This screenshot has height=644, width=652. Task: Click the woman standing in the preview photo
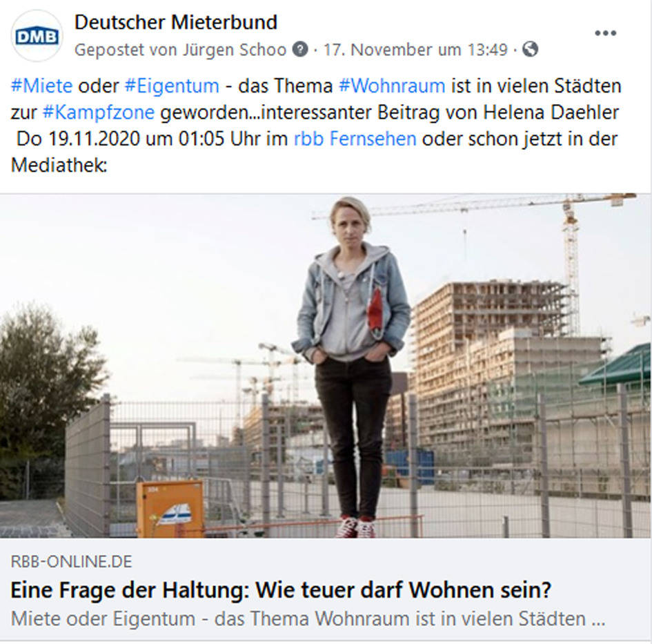351,366
